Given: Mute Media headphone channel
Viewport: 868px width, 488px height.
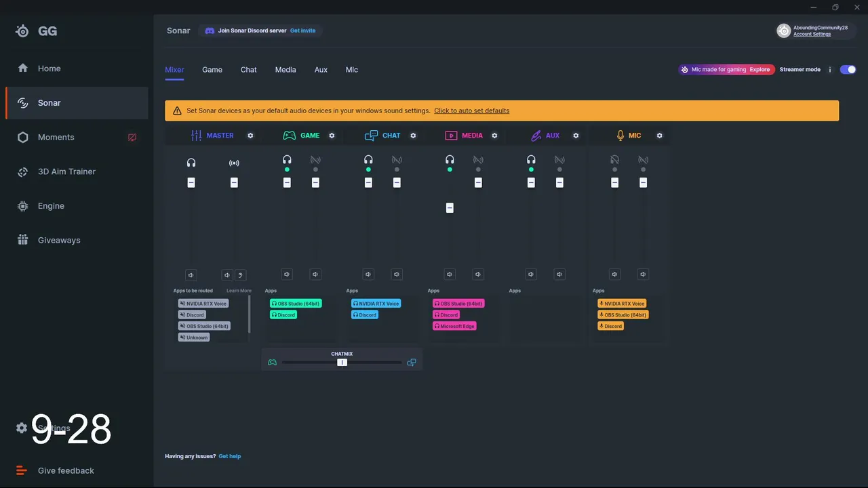Looking at the screenshot, I should (x=450, y=274).
